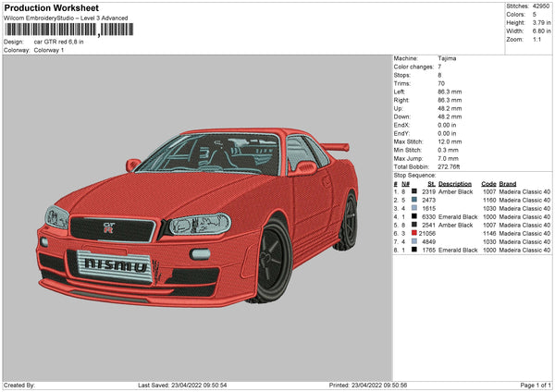The height and width of the screenshot is (392, 555).
Task: Click the Description column header
Action: (455, 183)
